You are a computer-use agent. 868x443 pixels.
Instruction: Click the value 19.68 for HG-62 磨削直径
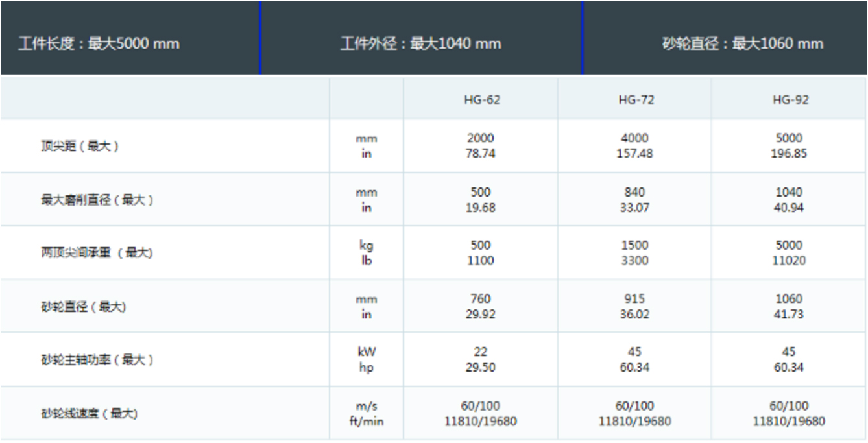pos(480,208)
